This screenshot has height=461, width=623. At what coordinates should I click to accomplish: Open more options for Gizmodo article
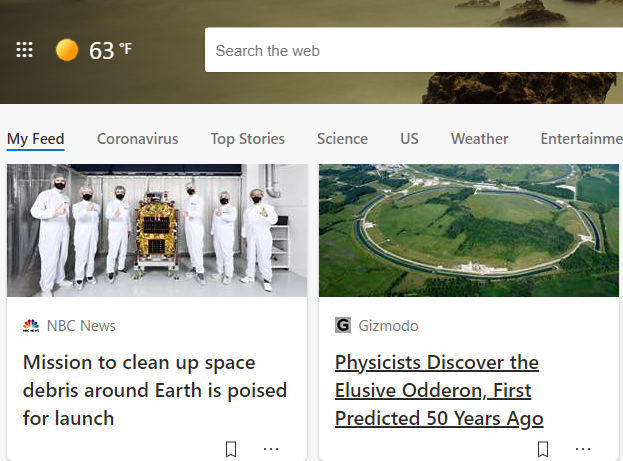point(583,449)
